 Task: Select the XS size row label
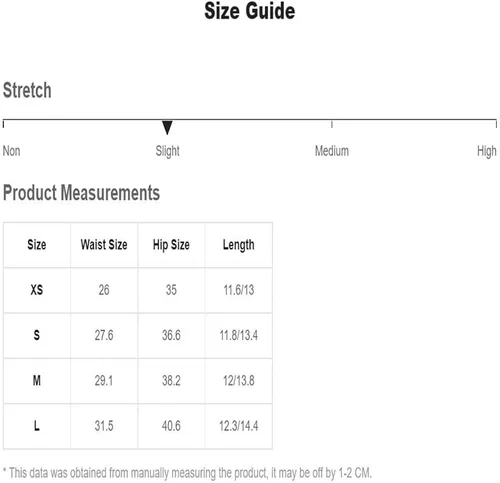tap(37, 290)
